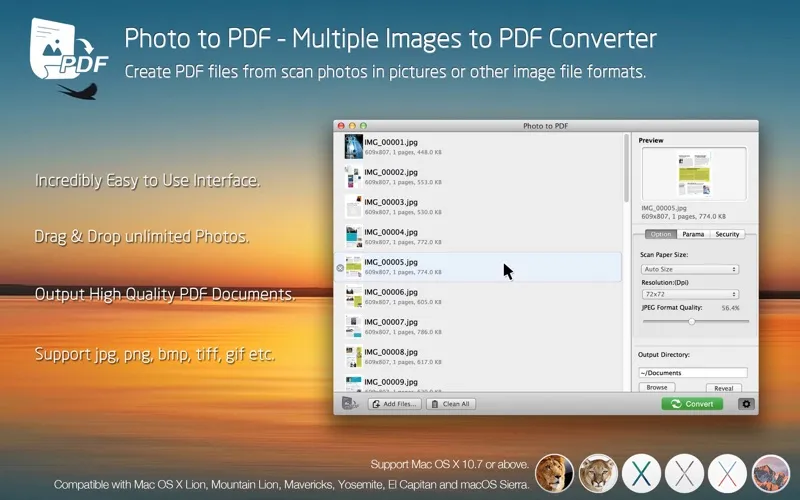Screen dimensions: 800x500
Task: Click the macOS Sierra mountain icon
Action: tap(770, 473)
